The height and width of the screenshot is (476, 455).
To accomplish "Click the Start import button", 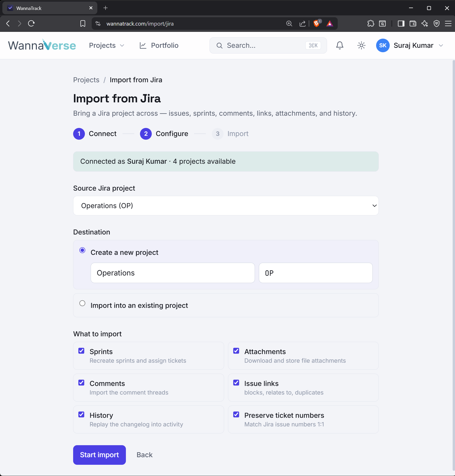I will point(100,455).
